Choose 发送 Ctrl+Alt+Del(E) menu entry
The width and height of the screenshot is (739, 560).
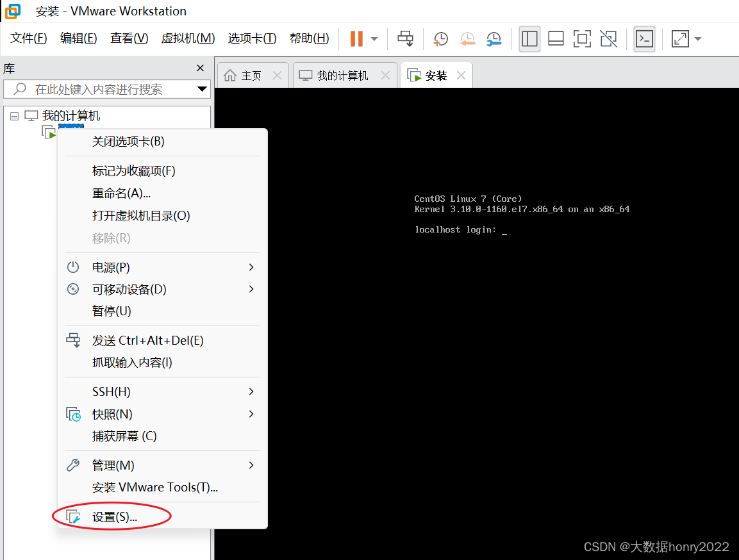click(x=162, y=340)
